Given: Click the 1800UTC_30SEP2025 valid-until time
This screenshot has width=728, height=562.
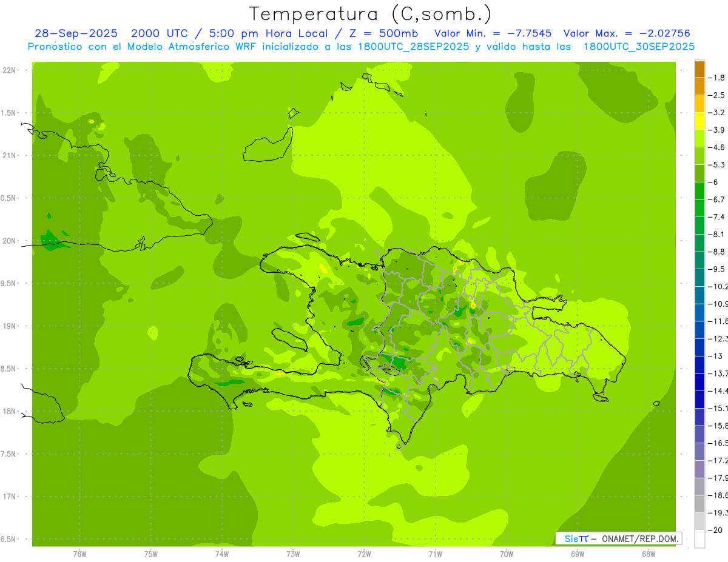Looking at the screenshot, I should click(x=639, y=46).
